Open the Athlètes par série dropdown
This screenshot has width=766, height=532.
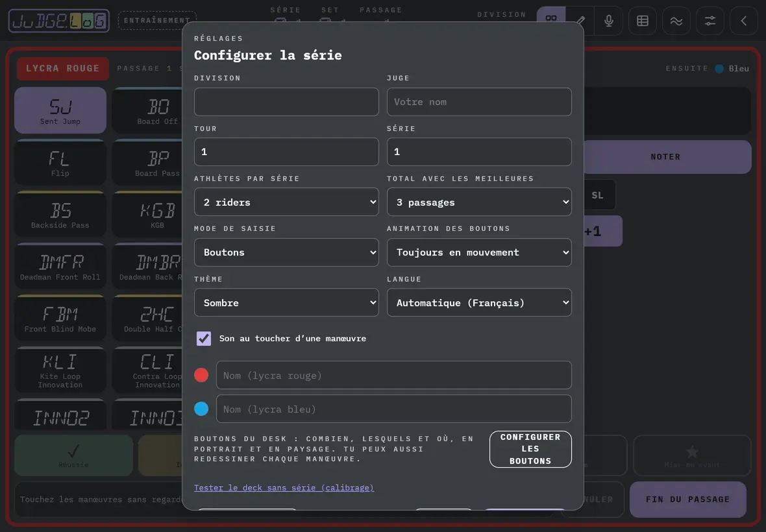tap(286, 202)
